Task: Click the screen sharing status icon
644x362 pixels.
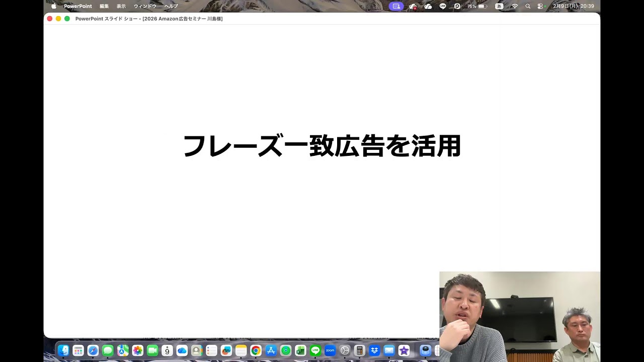Action: tap(396, 6)
